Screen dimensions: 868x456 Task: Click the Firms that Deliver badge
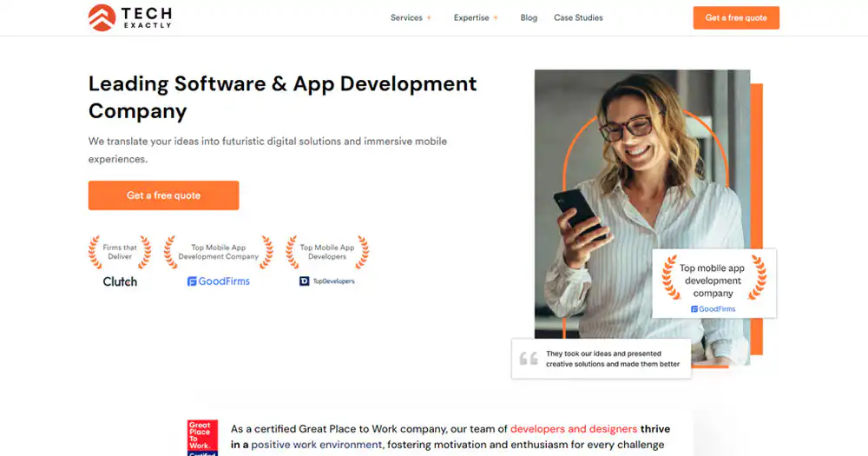120,252
